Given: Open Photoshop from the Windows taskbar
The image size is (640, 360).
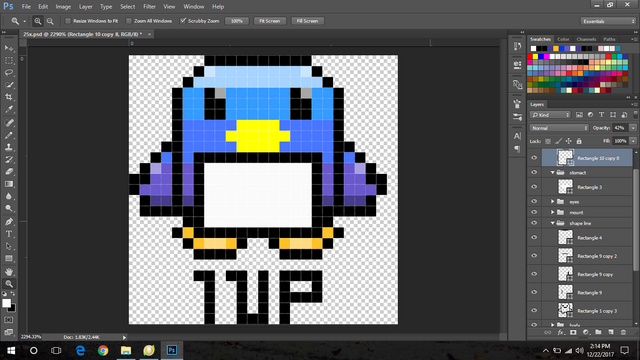Looking at the screenshot, I should tap(172, 350).
